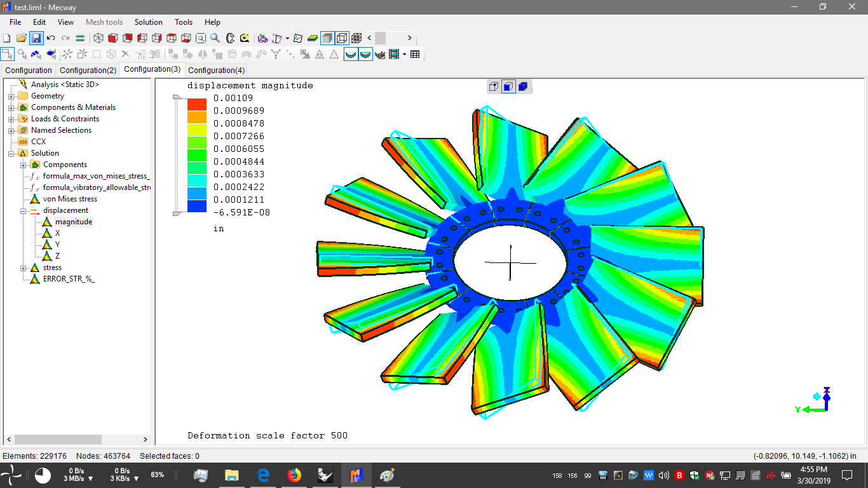Screen dimensions: 868x488
Task: Expand the Geometry tree node
Action: click(11, 97)
